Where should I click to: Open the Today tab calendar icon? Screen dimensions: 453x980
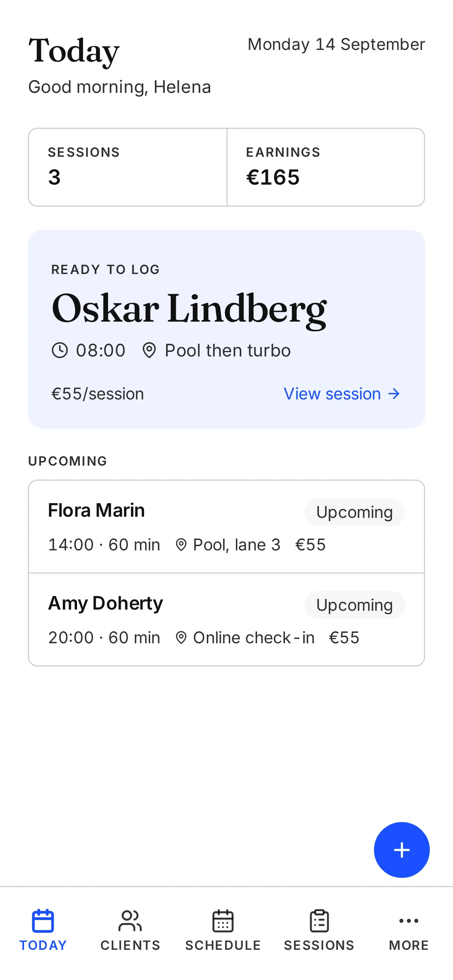pyautogui.click(x=43, y=921)
